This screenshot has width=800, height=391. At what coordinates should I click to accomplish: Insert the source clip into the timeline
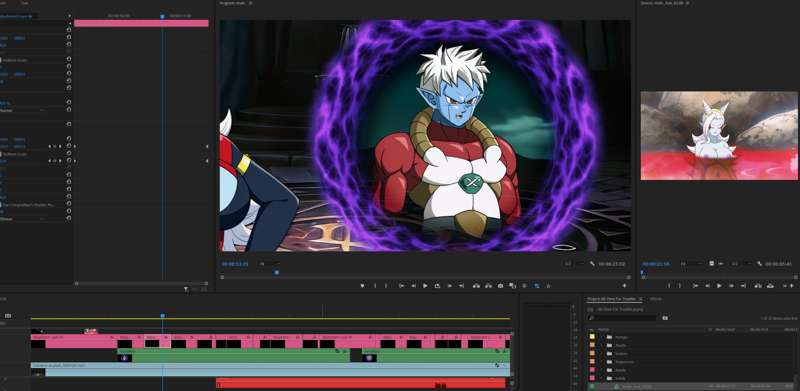point(758,286)
